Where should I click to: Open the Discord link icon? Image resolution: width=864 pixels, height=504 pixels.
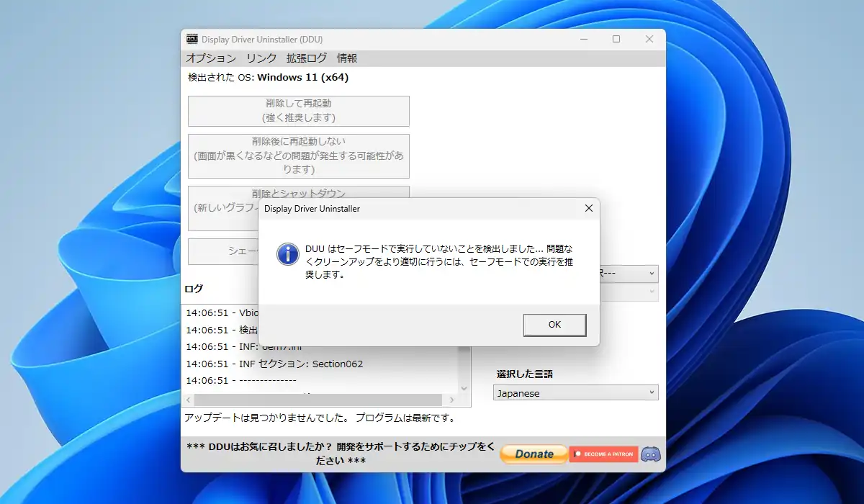pos(651,454)
